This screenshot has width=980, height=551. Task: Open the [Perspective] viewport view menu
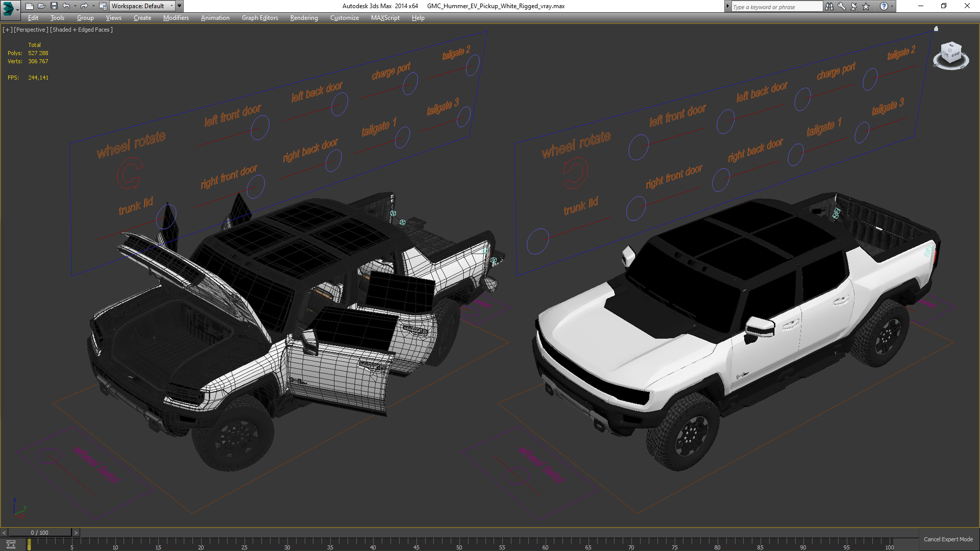click(x=31, y=30)
